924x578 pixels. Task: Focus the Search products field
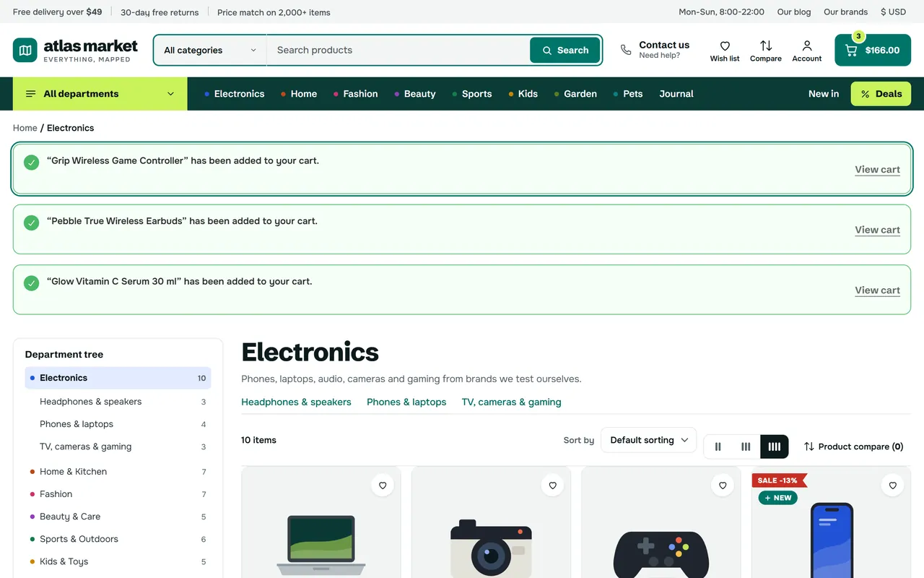[x=398, y=51]
